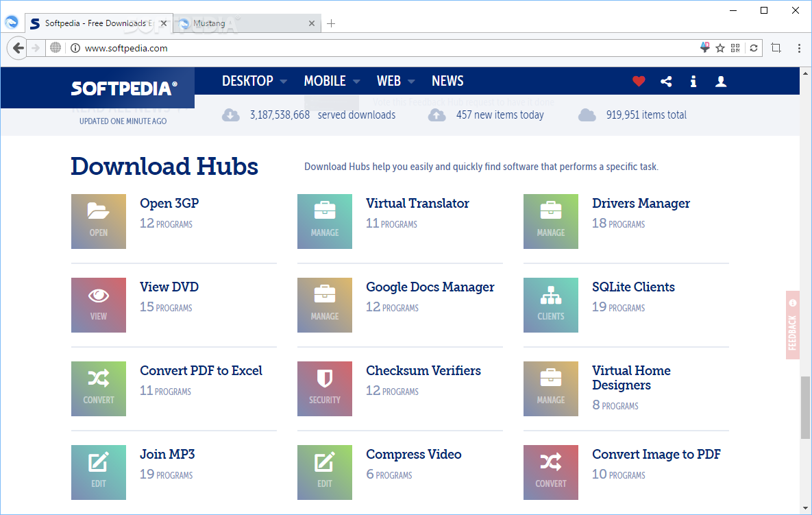Click the '457 new items today' text
Screen dimensions: 812x515
pyautogui.click(x=500, y=115)
